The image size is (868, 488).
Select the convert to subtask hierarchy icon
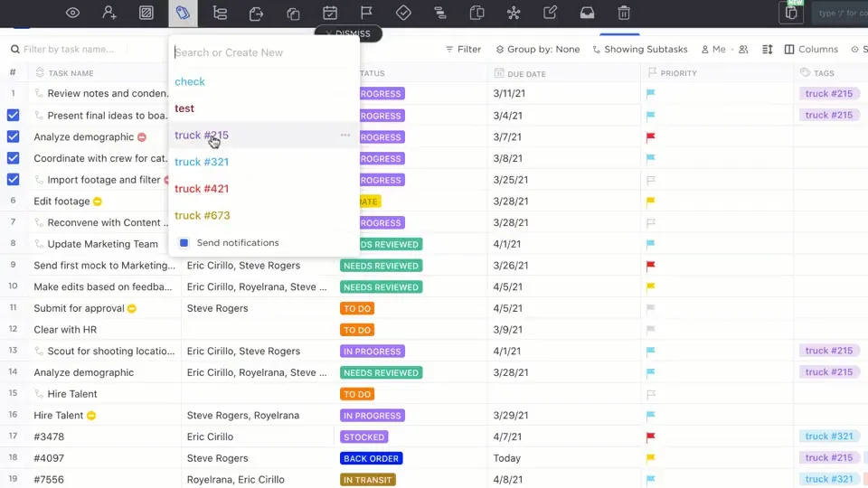tap(220, 13)
